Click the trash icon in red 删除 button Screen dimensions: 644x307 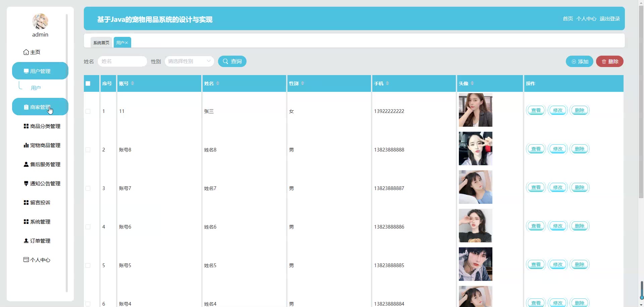604,62
